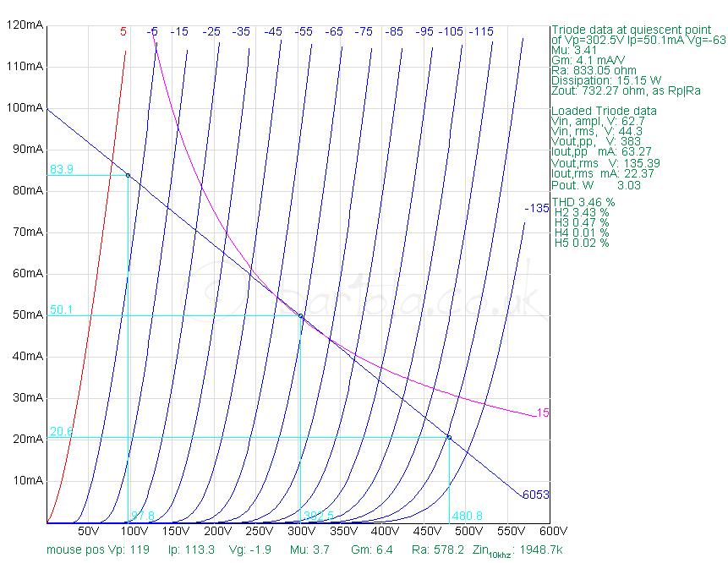Click the Gm: 6.4 status value
Viewport: 728px width, 563px height.
coord(372,550)
